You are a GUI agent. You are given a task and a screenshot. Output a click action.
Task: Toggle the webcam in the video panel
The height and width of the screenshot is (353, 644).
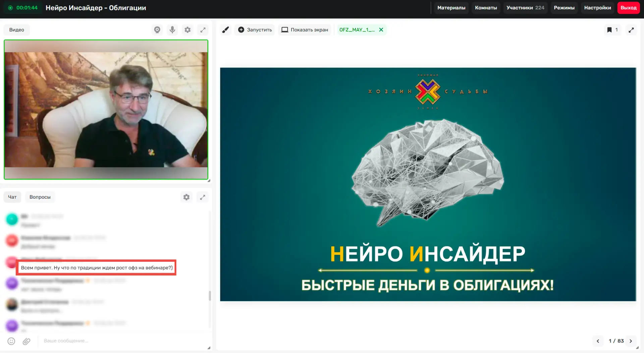pos(157,30)
